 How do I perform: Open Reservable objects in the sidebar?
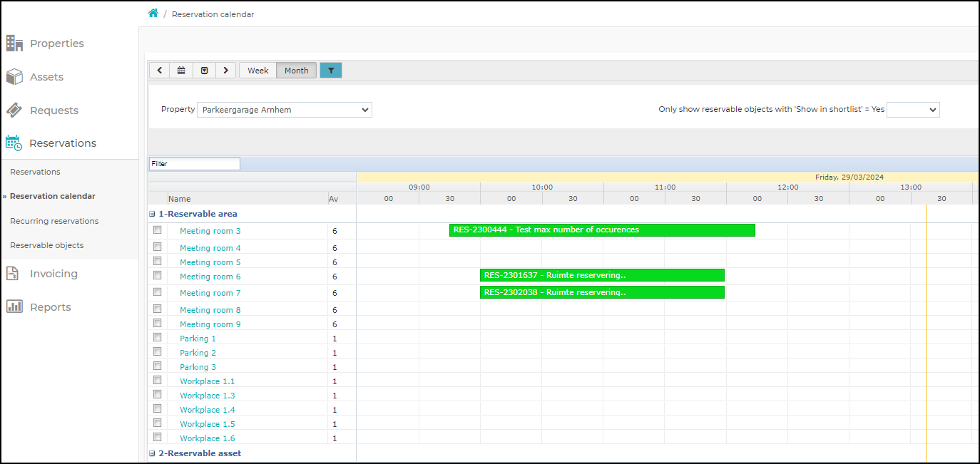click(46, 245)
